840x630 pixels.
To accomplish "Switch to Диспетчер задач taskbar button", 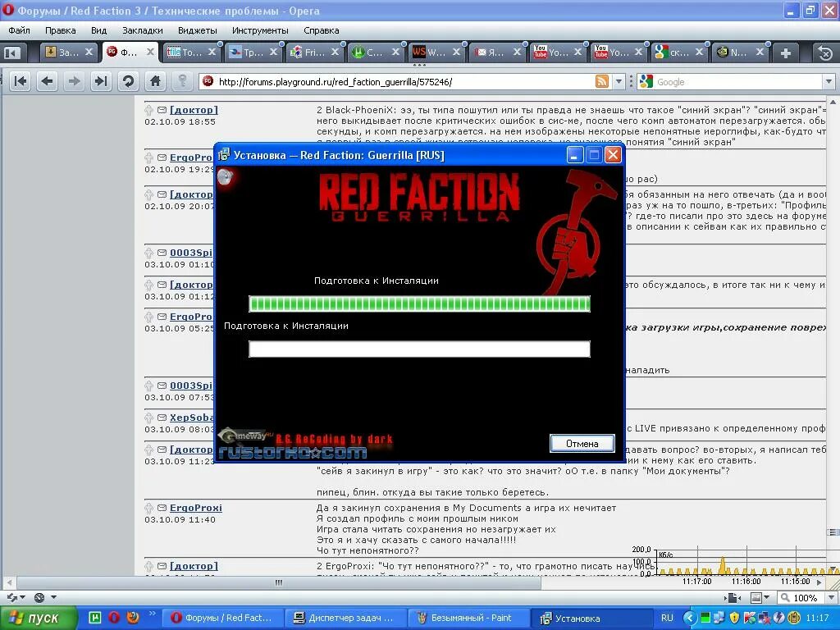I will coord(345,619).
